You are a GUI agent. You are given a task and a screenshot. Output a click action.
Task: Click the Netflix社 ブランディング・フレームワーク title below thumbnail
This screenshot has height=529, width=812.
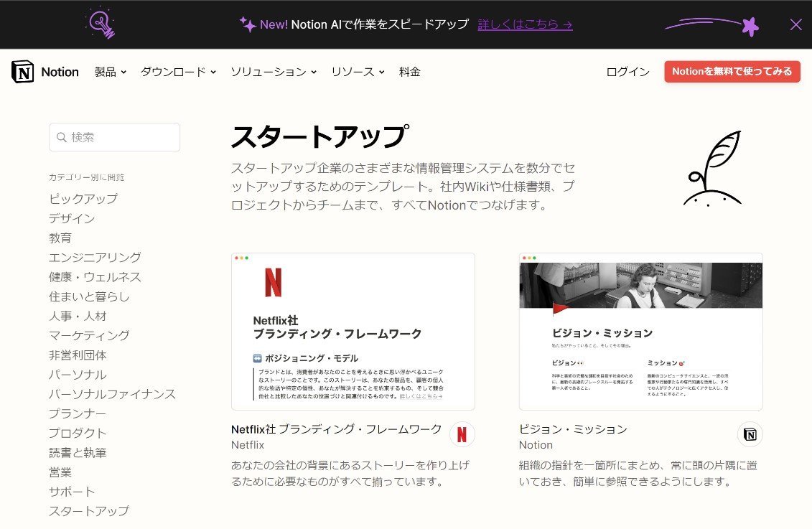tap(337, 429)
